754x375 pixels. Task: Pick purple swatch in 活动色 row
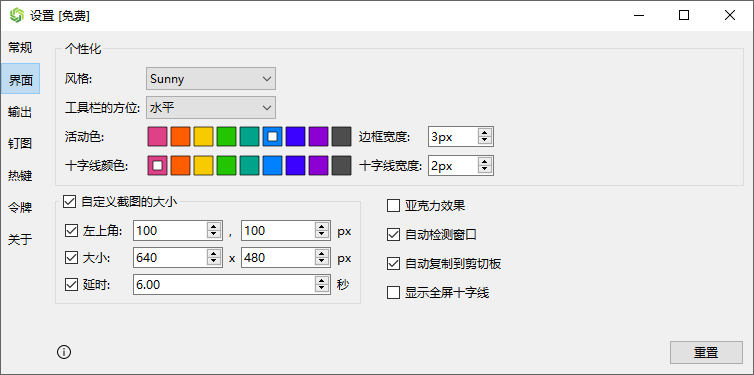pyautogui.click(x=319, y=137)
